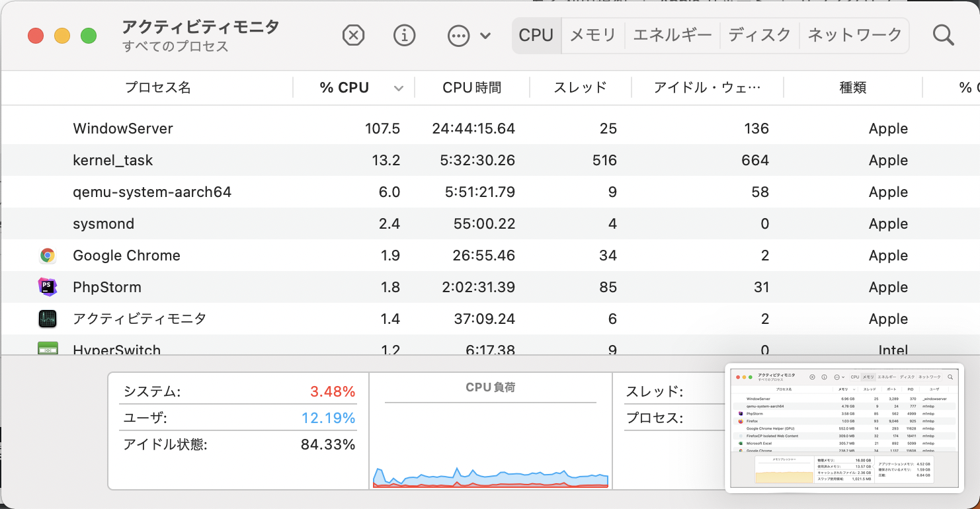Click the アクティビティモニタ process icon
The image size is (980, 509).
click(x=48, y=319)
